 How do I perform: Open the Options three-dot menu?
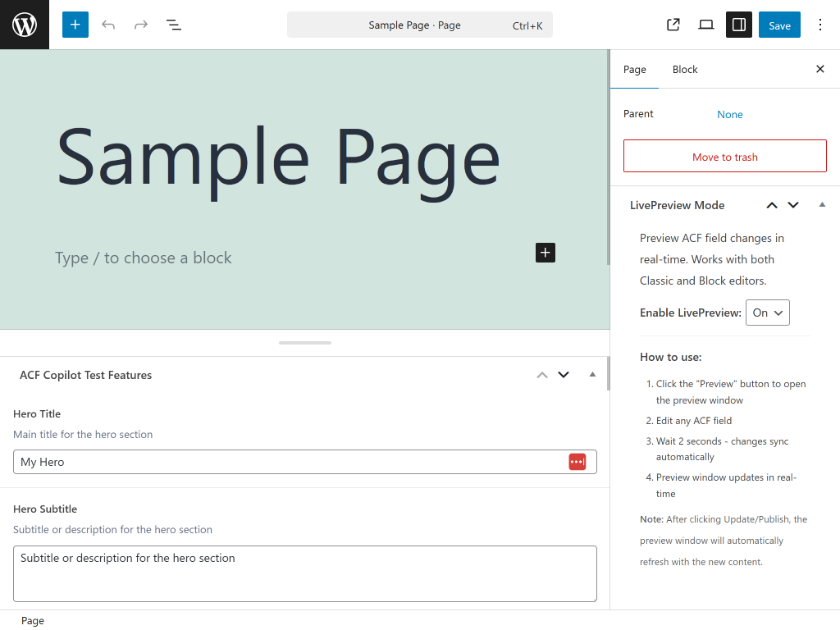pos(820,25)
